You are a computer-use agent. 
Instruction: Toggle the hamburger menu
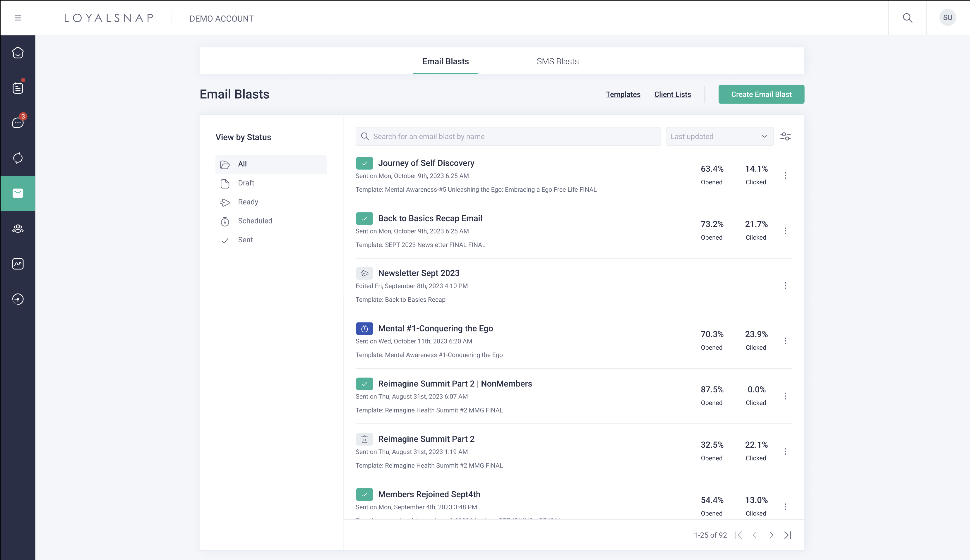[18, 18]
